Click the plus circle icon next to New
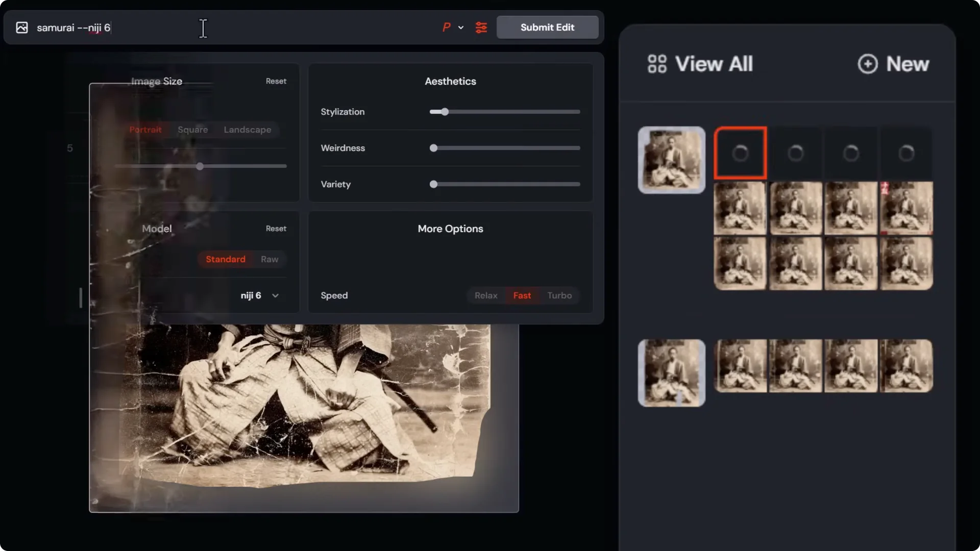The width and height of the screenshot is (980, 551). pyautogui.click(x=868, y=63)
